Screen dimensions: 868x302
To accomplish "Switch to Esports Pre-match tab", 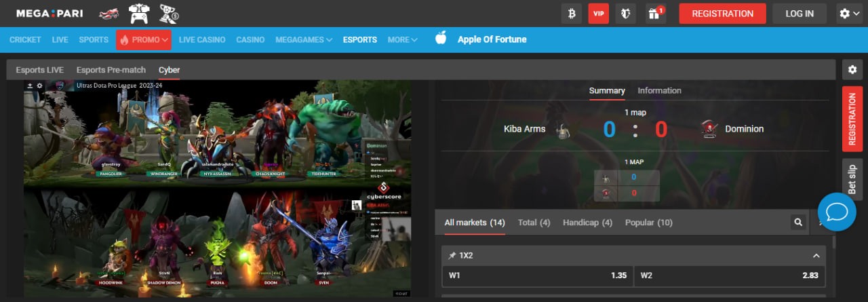I will pyautogui.click(x=111, y=70).
